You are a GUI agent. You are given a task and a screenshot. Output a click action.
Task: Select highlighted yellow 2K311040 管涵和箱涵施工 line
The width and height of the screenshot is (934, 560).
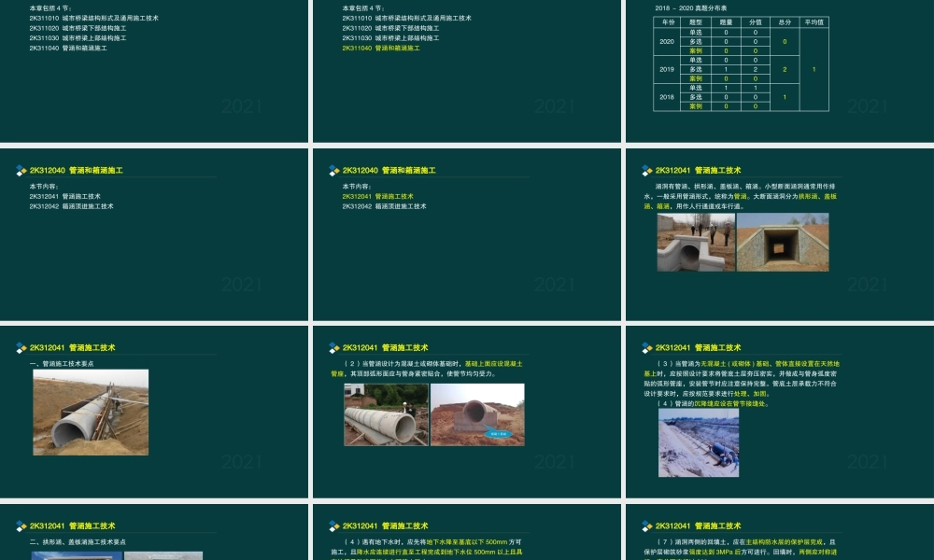tap(380, 48)
